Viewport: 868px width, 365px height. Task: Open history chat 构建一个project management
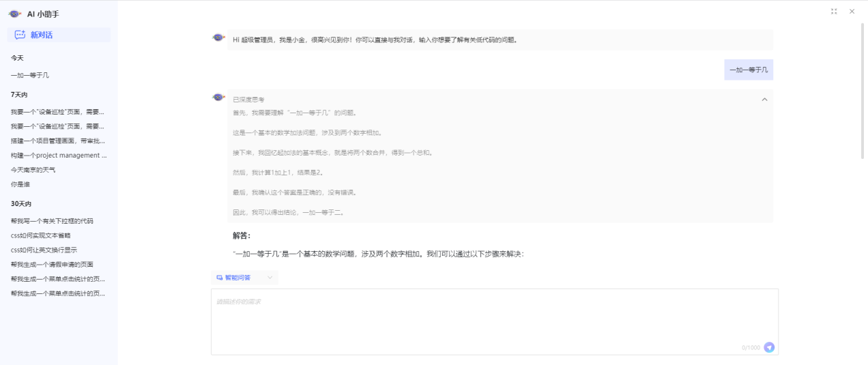pos(59,155)
